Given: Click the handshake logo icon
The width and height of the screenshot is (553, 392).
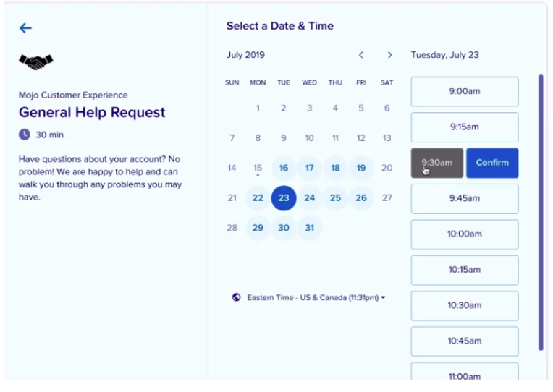Looking at the screenshot, I should coord(36,63).
